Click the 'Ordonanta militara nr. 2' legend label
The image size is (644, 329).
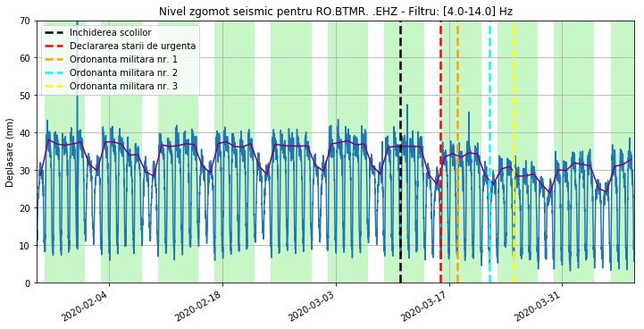(123, 72)
